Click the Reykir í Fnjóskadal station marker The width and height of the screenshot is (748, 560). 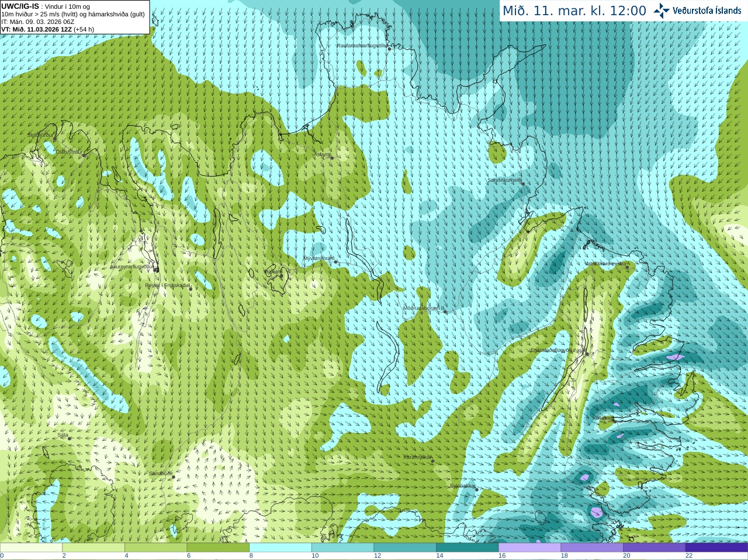[x=191, y=288]
